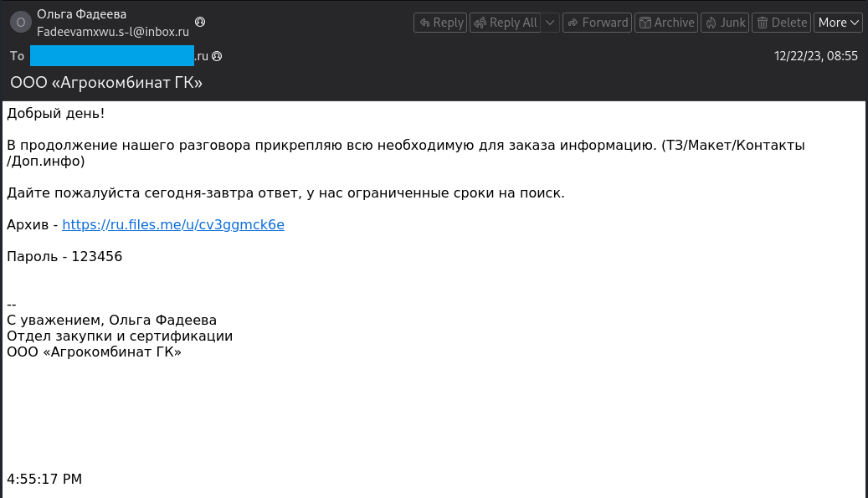Click the Reply arrow icon
The image size is (868, 498).
click(427, 23)
